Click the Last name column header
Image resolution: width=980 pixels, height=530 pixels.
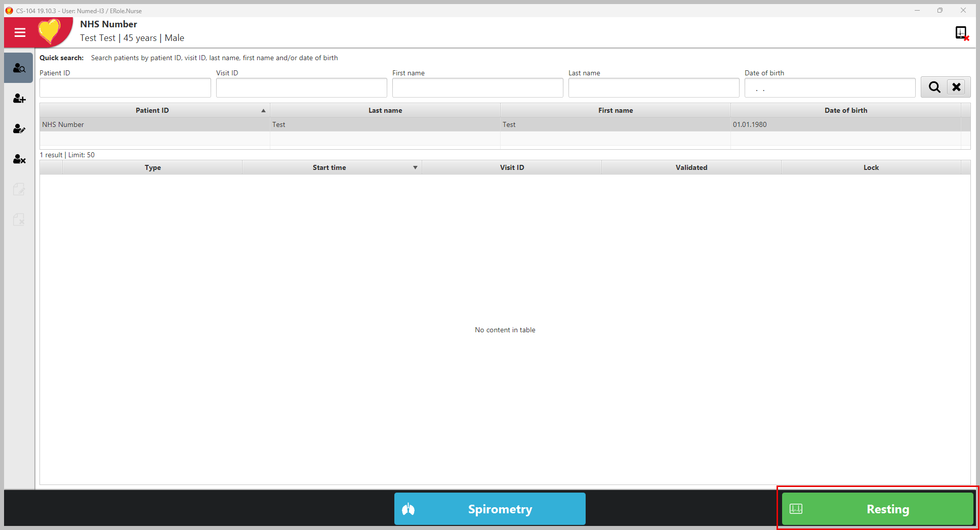point(385,110)
